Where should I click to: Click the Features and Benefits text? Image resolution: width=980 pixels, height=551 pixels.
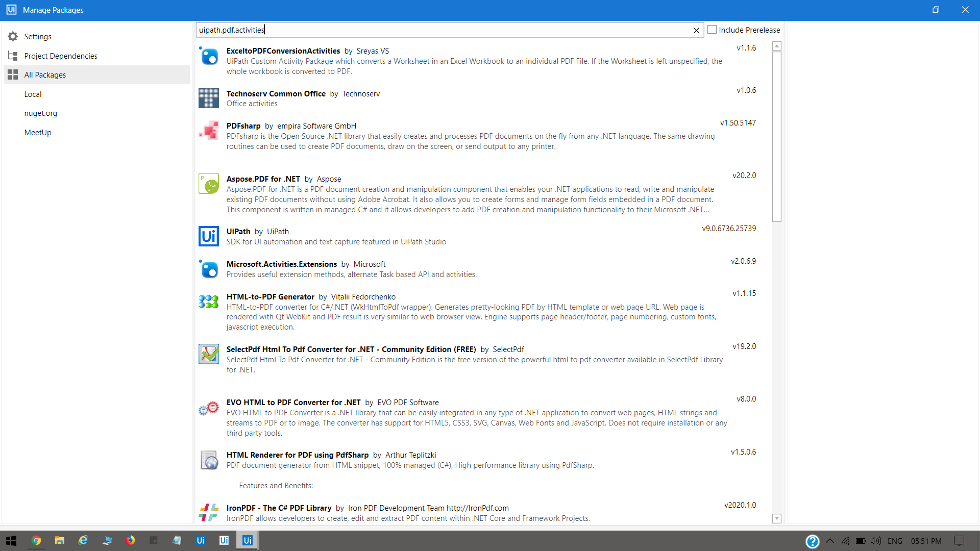(x=276, y=486)
